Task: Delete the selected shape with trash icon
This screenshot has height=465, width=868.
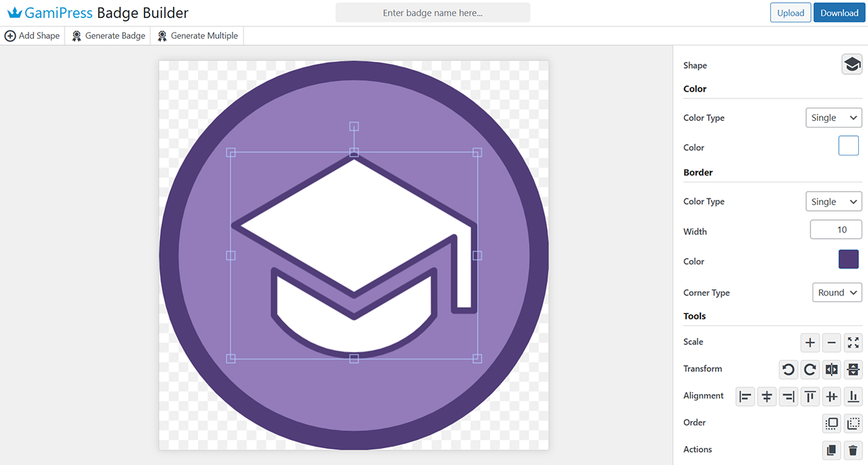Action: click(x=853, y=450)
